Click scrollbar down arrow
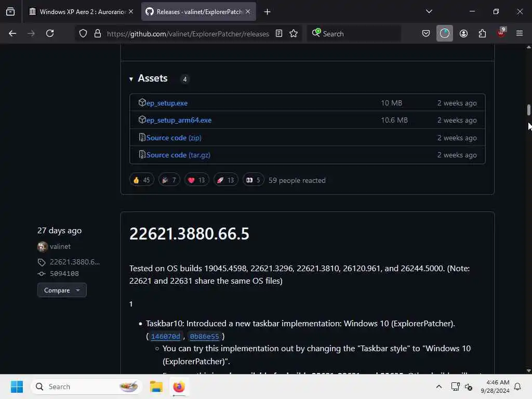This screenshot has width=532, height=399. click(528, 370)
